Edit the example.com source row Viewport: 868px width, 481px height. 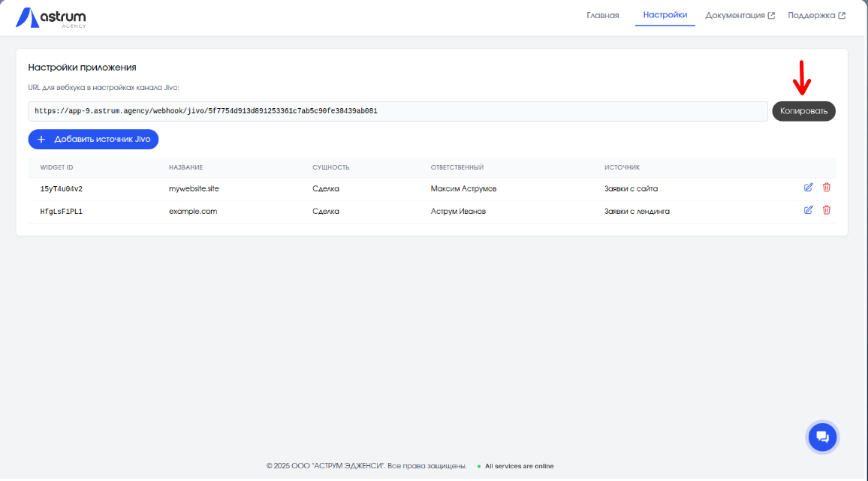(808, 210)
